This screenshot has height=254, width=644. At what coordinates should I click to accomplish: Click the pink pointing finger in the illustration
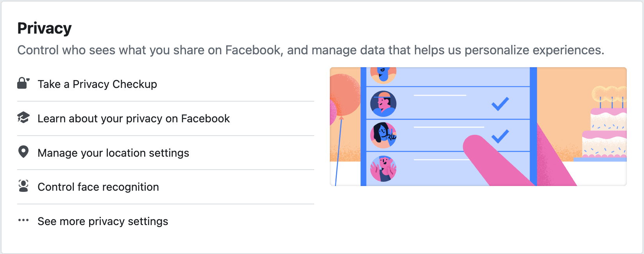(508, 160)
